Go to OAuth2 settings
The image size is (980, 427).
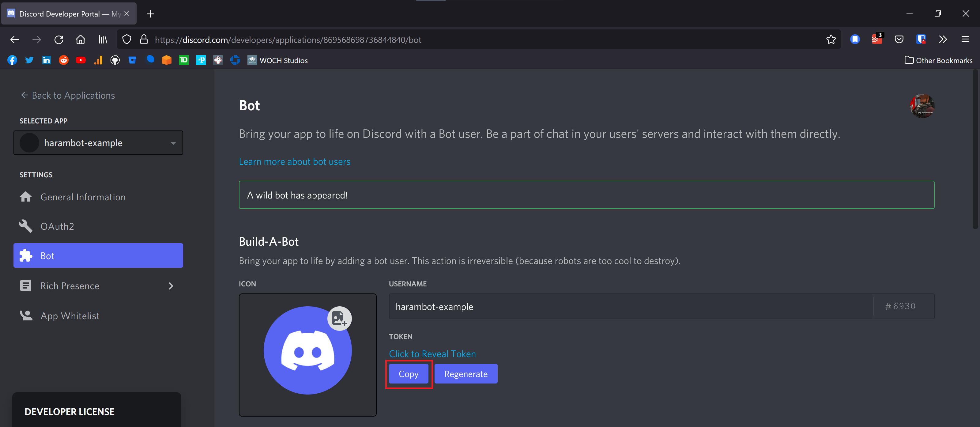[57, 226]
